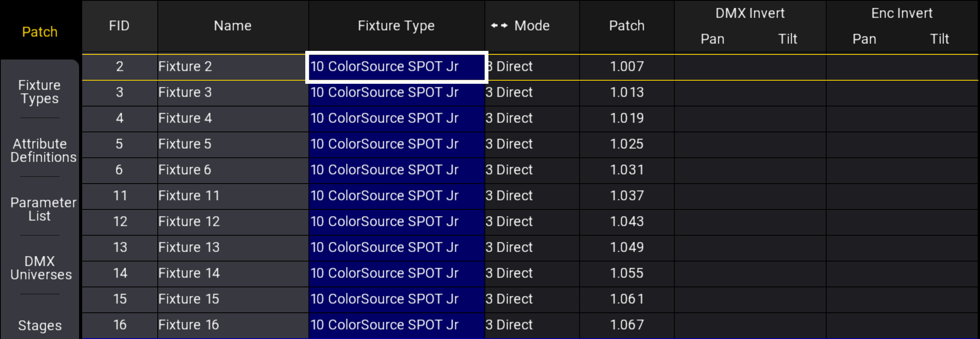This screenshot has width=980, height=339.
Task: Select patch address 1.043 cell
Action: [627, 222]
